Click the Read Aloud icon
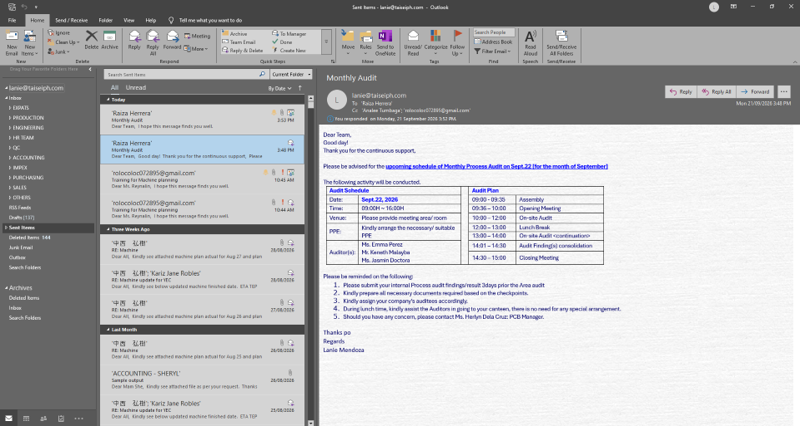 (530, 43)
